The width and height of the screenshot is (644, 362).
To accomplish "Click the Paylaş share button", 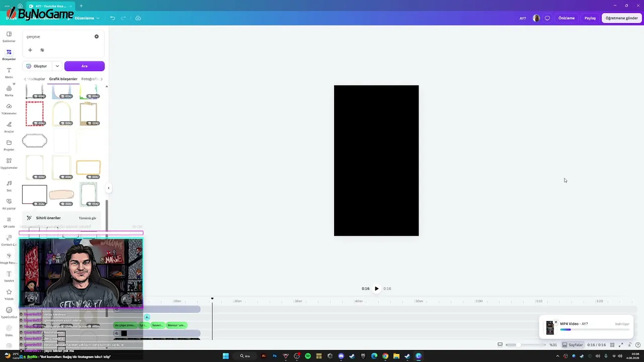I will pos(590,18).
